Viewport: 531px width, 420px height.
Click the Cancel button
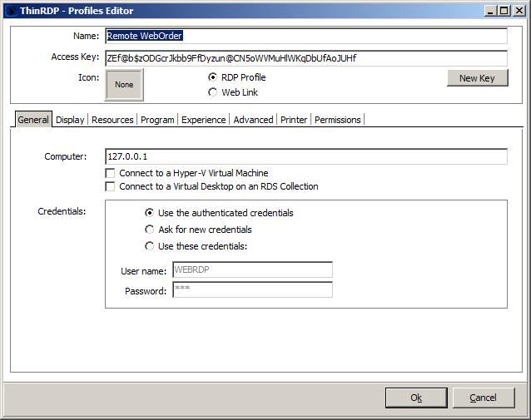(484, 398)
